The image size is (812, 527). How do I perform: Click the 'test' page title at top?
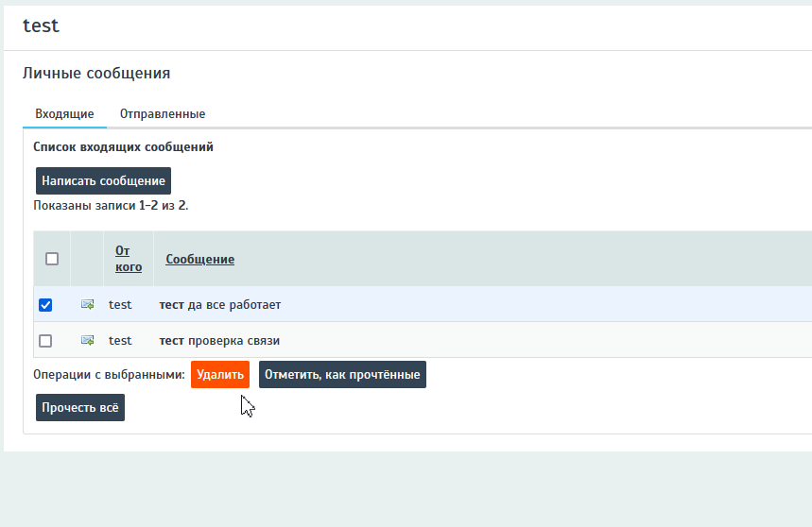(x=41, y=26)
